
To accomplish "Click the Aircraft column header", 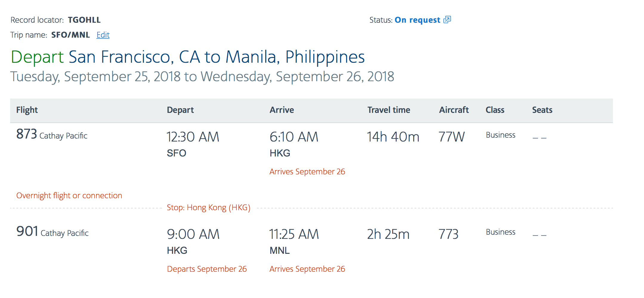I will click(x=454, y=110).
